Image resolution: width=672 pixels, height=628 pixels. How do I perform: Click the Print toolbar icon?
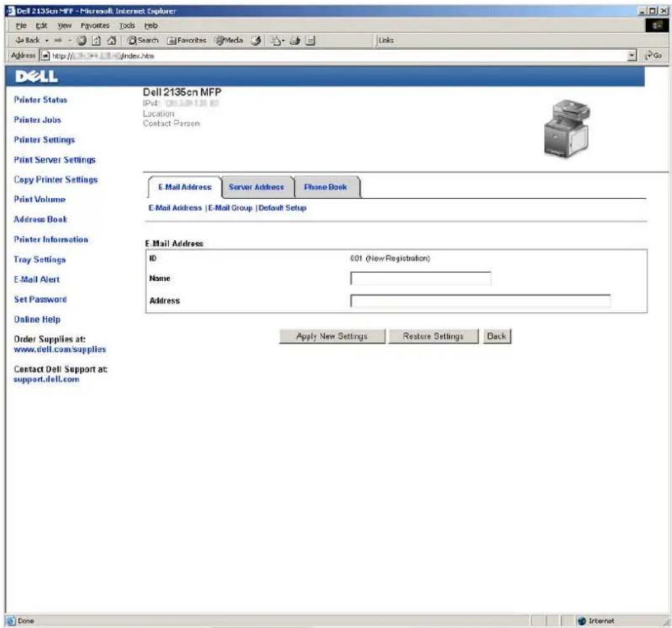click(x=295, y=41)
